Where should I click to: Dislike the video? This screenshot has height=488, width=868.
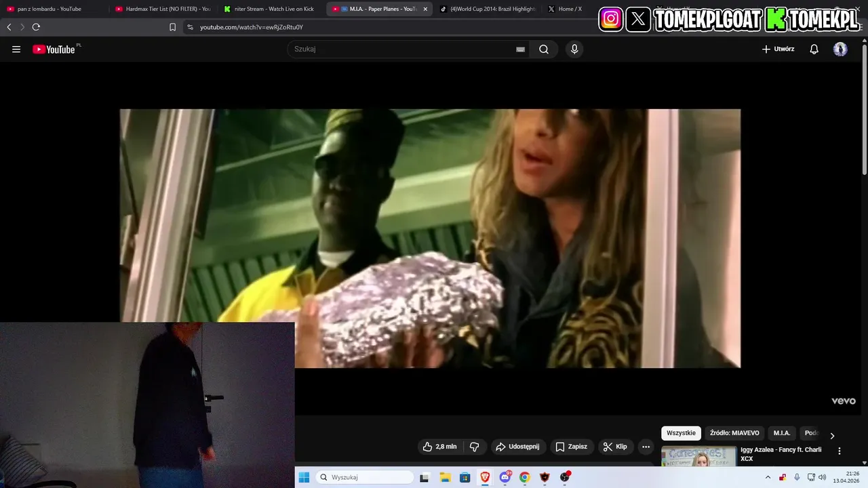point(474,447)
